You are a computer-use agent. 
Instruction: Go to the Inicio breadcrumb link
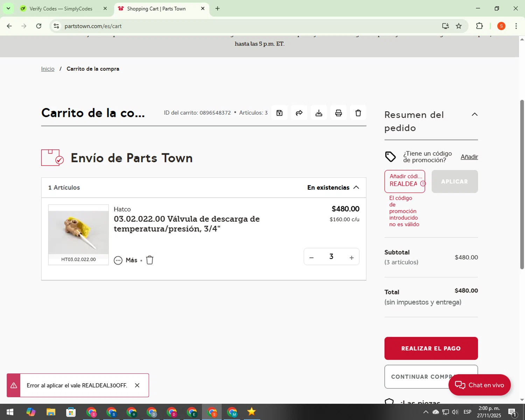pyautogui.click(x=48, y=69)
